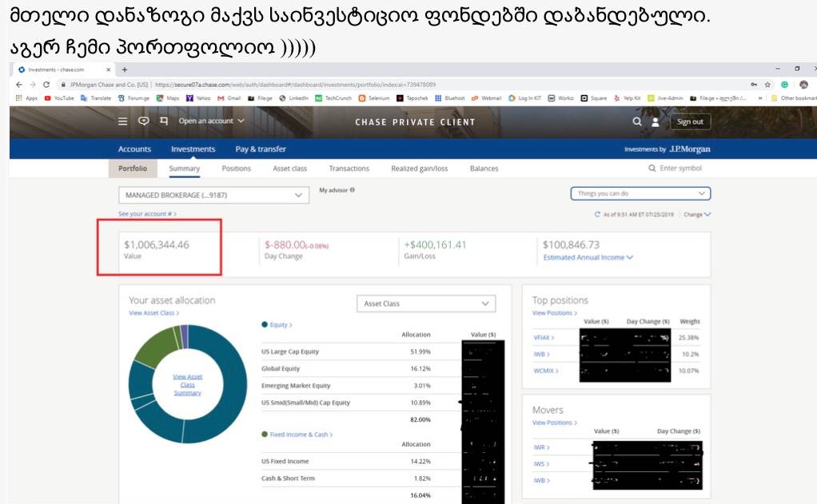Image resolution: width=817 pixels, height=504 pixels.
Task: Open Other bookmarks folder
Action: coord(795,98)
